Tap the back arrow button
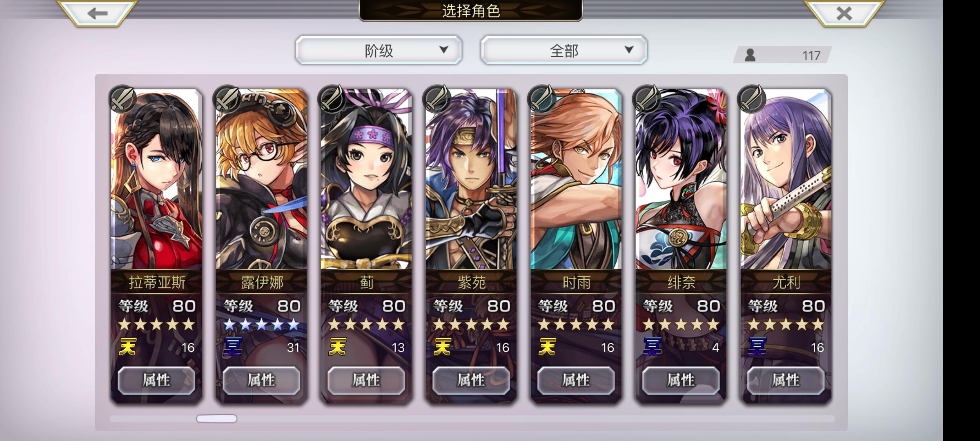 [x=97, y=13]
